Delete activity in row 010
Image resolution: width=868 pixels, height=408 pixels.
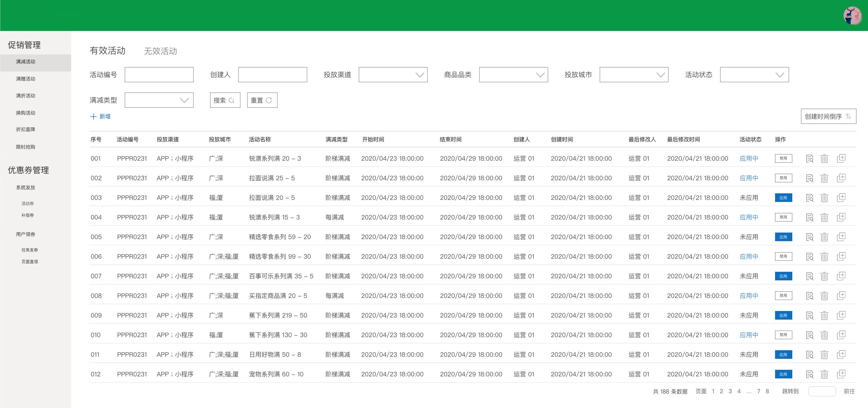point(824,335)
